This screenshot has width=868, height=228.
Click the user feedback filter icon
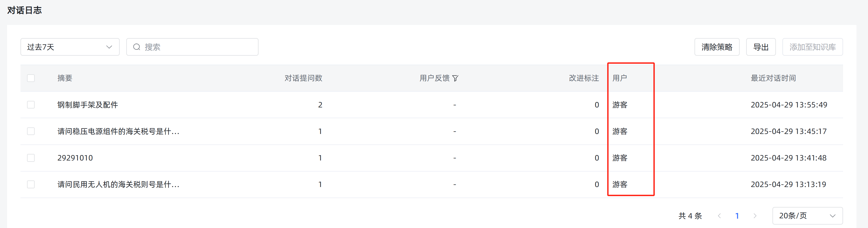click(x=455, y=78)
